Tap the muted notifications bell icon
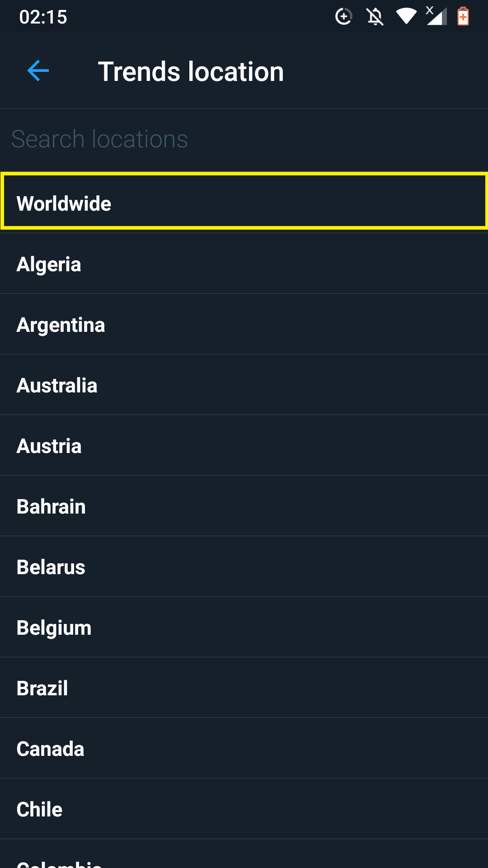Screen dimensions: 488x868 (375, 17)
